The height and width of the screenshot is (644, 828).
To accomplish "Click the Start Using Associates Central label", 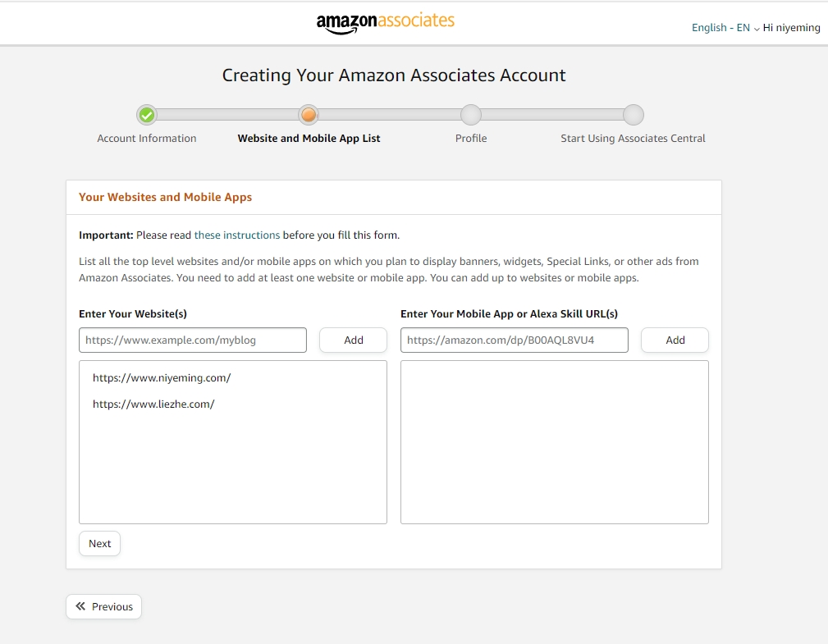I will coord(634,139).
